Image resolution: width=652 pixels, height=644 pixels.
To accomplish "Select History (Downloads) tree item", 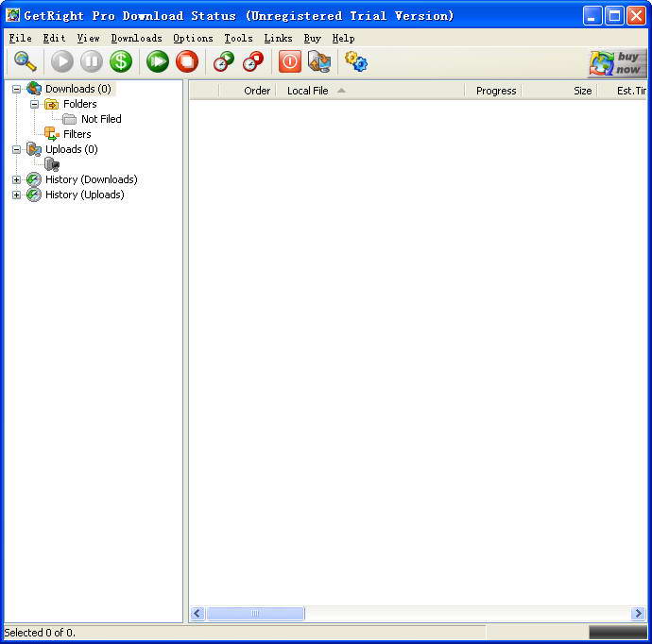I will (x=92, y=180).
